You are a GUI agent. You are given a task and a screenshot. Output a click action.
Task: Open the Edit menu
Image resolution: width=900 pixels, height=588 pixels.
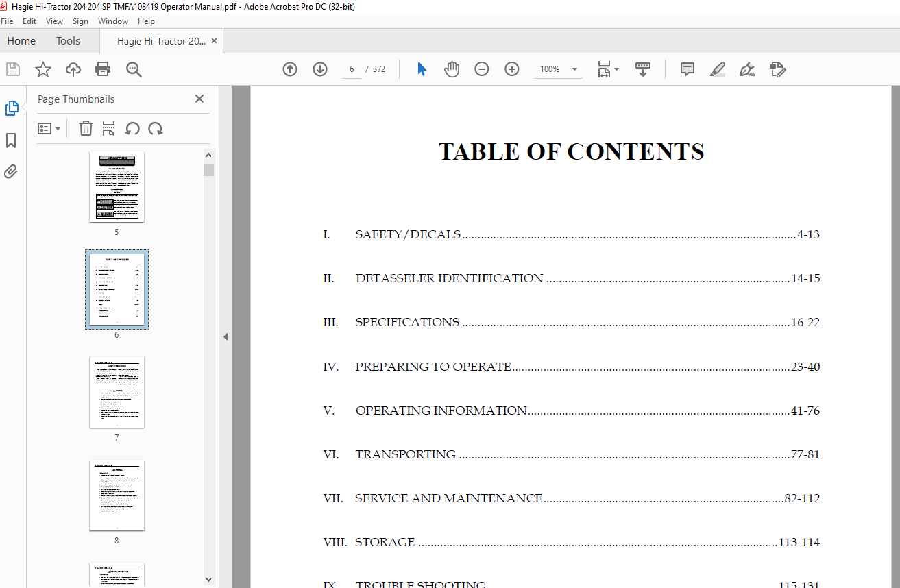tap(29, 21)
